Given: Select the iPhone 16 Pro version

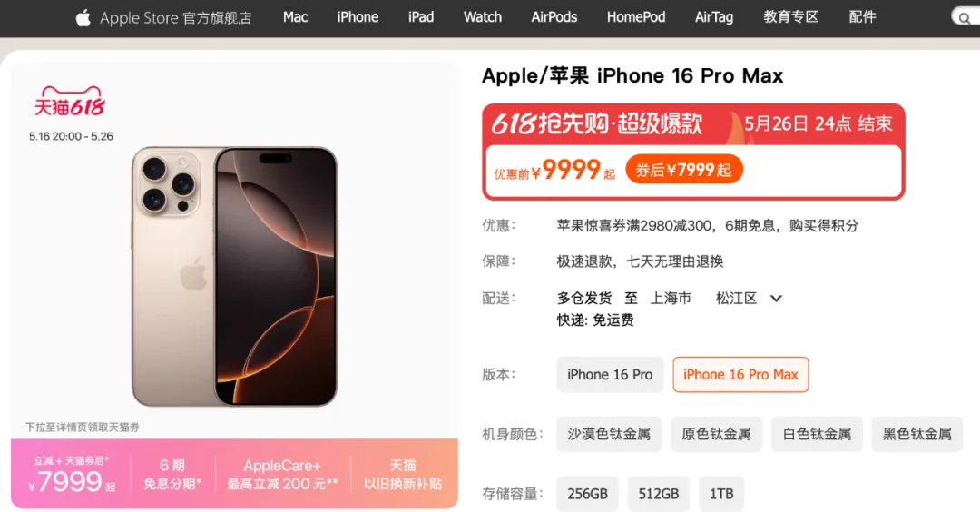Looking at the screenshot, I should pos(610,374).
